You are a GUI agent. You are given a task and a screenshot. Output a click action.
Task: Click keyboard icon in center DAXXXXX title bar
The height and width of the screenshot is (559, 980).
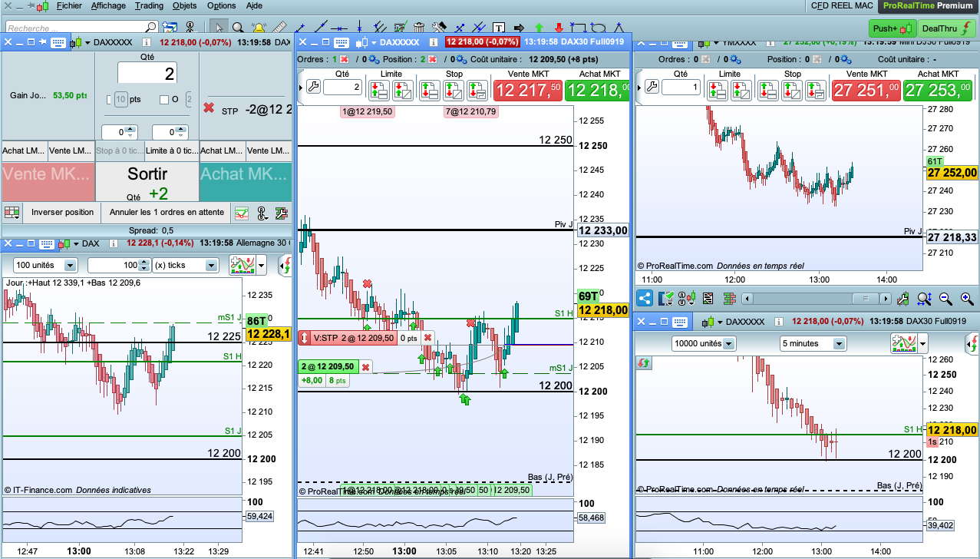point(342,42)
